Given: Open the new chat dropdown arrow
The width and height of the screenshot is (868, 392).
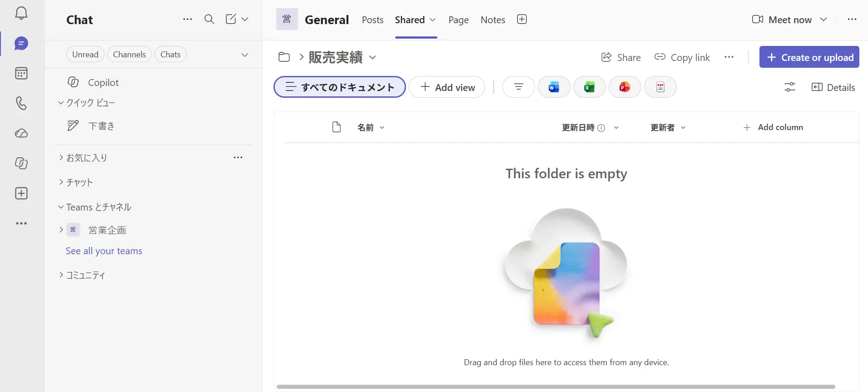Looking at the screenshot, I should click(245, 19).
